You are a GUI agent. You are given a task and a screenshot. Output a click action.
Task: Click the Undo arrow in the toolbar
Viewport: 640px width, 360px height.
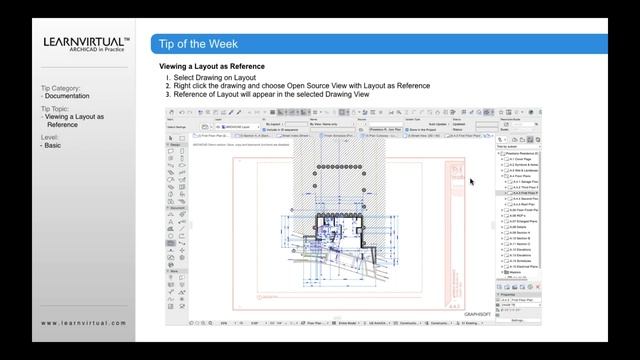tap(182, 113)
